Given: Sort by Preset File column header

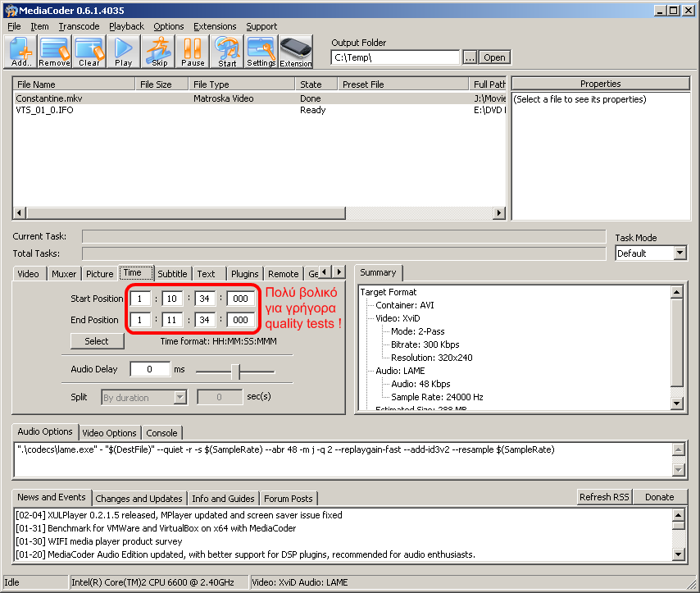Looking at the screenshot, I should coord(402,84).
